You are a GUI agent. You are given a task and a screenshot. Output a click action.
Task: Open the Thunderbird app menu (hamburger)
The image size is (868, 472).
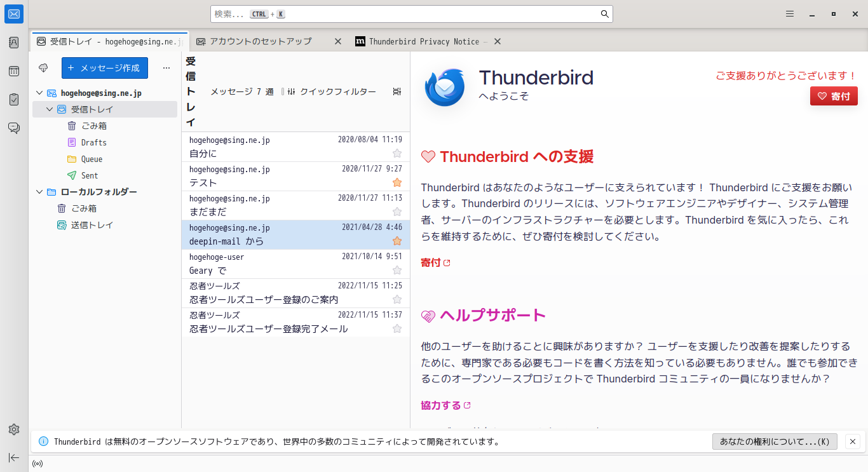[x=790, y=14]
